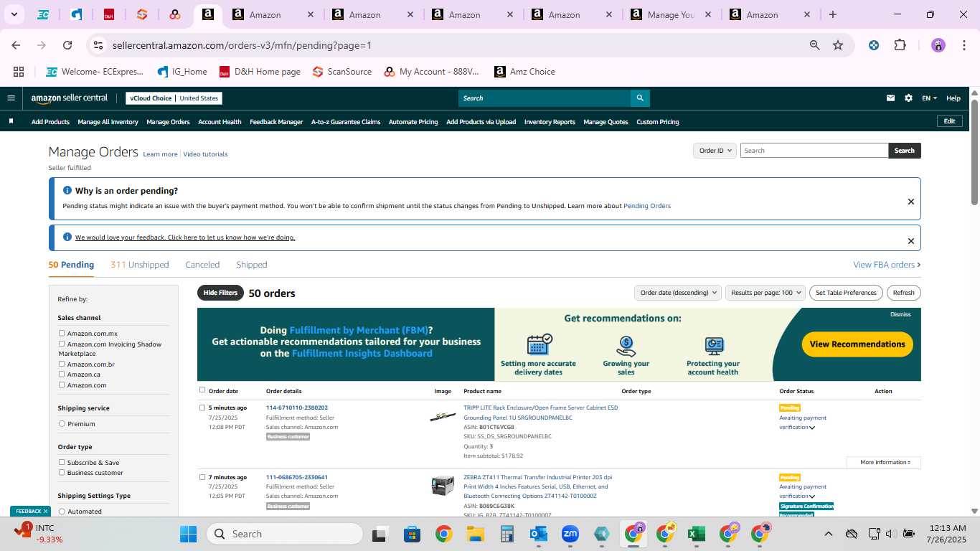The height and width of the screenshot is (551, 980).
Task: Switch to the Shipped tab
Action: [252, 265]
